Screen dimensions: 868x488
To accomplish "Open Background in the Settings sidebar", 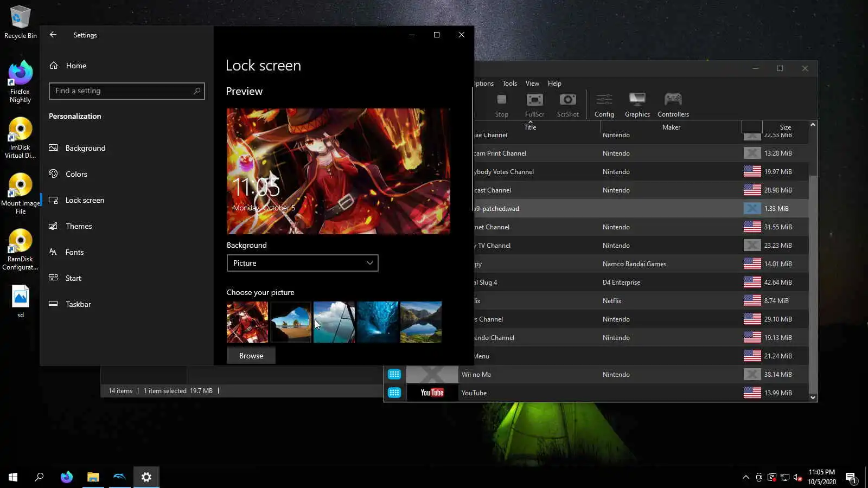I will (x=85, y=148).
